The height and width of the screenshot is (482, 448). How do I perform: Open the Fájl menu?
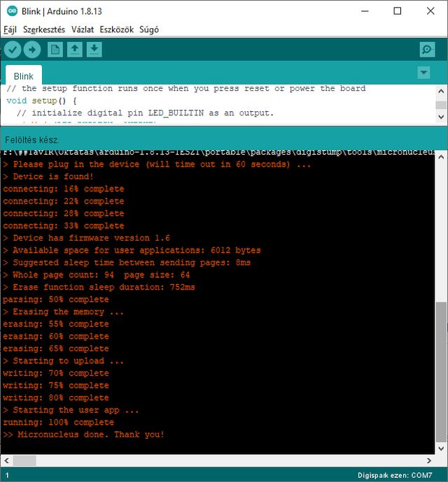10,29
